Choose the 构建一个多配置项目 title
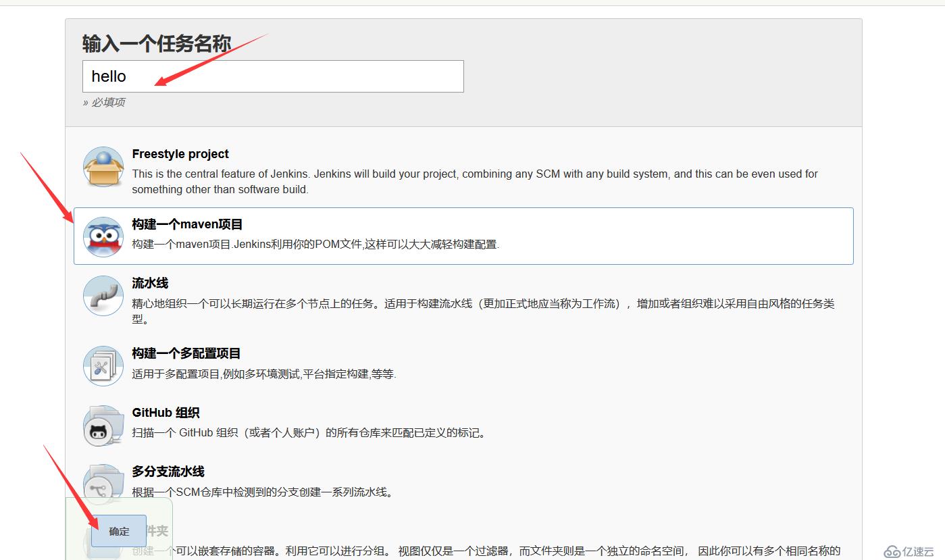945x560 pixels. 186,353
